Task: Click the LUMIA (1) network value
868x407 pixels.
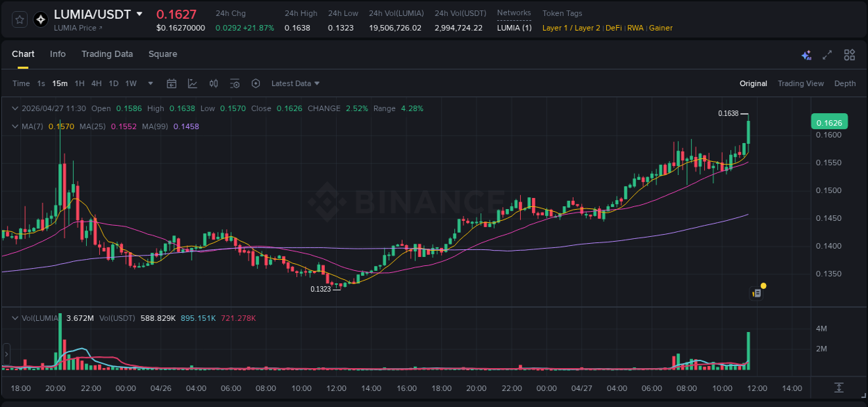Action: pos(515,28)
